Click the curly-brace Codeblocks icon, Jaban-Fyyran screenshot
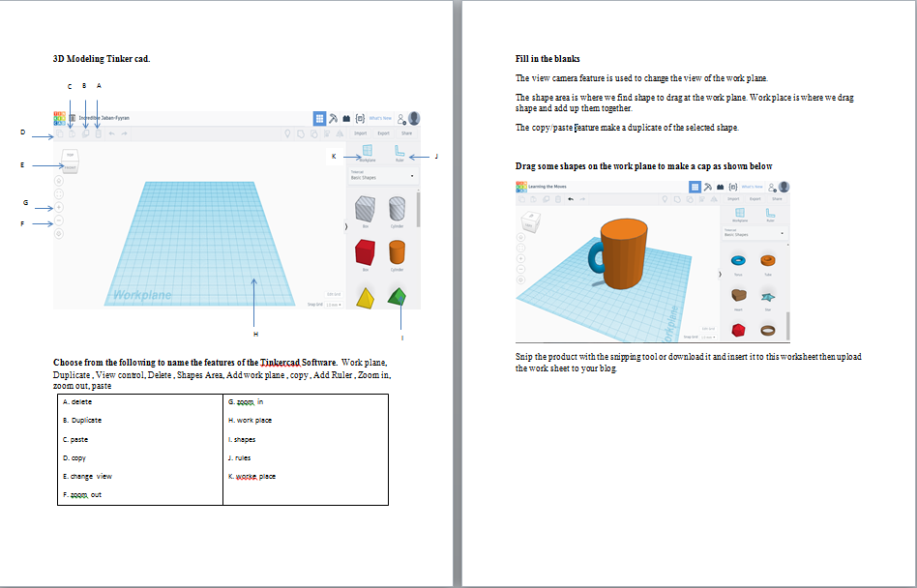917x588 pixels. click(x=360, y=119)
